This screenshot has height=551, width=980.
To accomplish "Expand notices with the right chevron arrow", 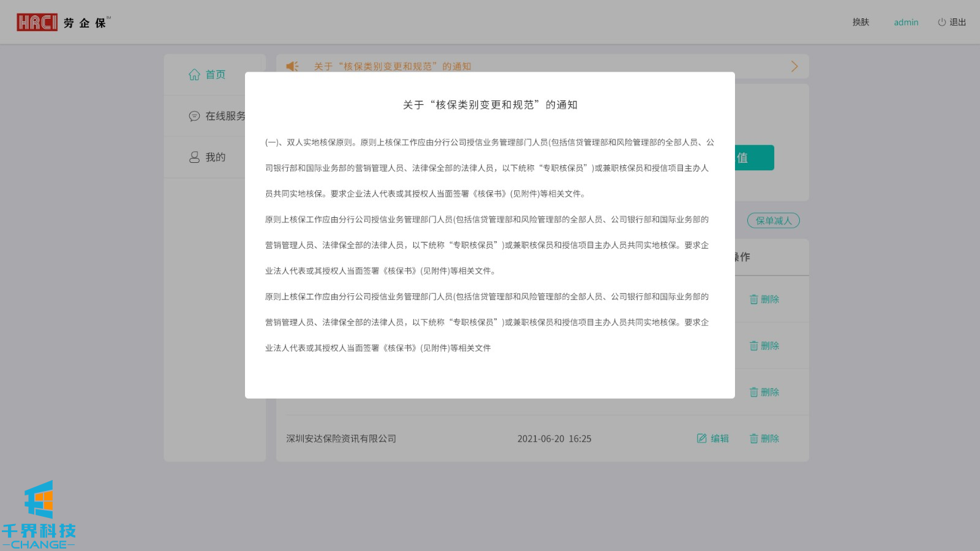I will (794, 66).
